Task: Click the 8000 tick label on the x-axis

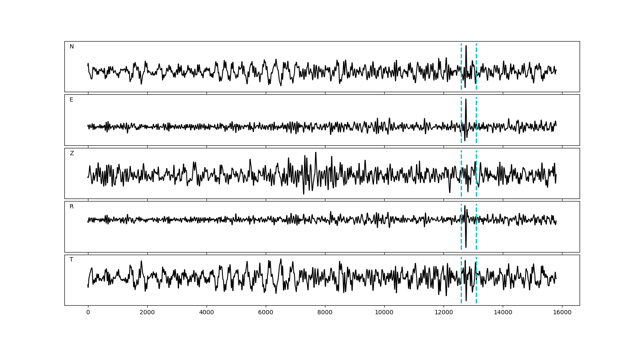Action: click(x=325, y=313)
